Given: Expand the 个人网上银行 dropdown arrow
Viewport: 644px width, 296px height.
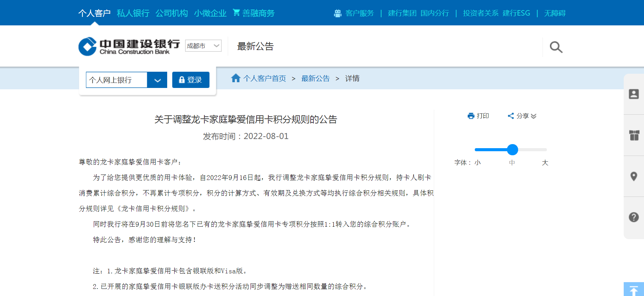Looking at the screenshot, I should [157, 80].
